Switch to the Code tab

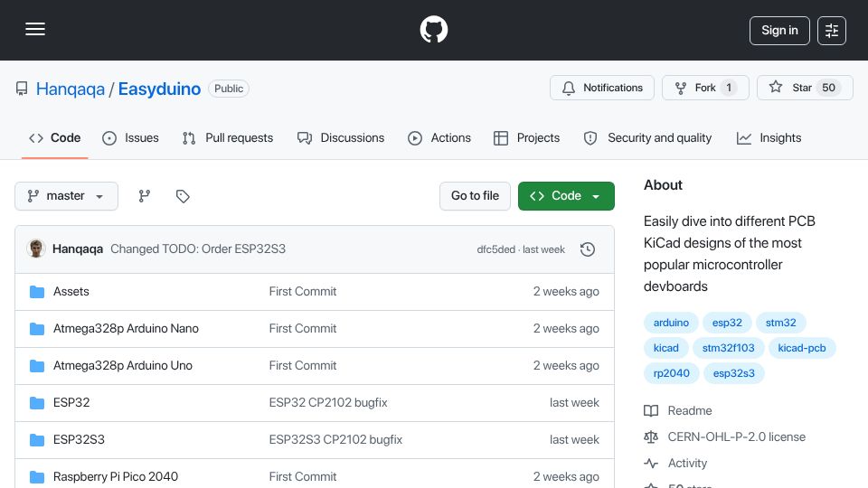point(55,137)
